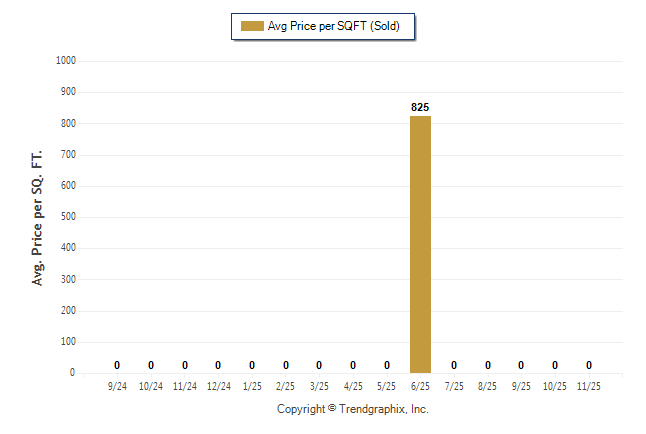Click the 1/25 month label

point(252,386)
